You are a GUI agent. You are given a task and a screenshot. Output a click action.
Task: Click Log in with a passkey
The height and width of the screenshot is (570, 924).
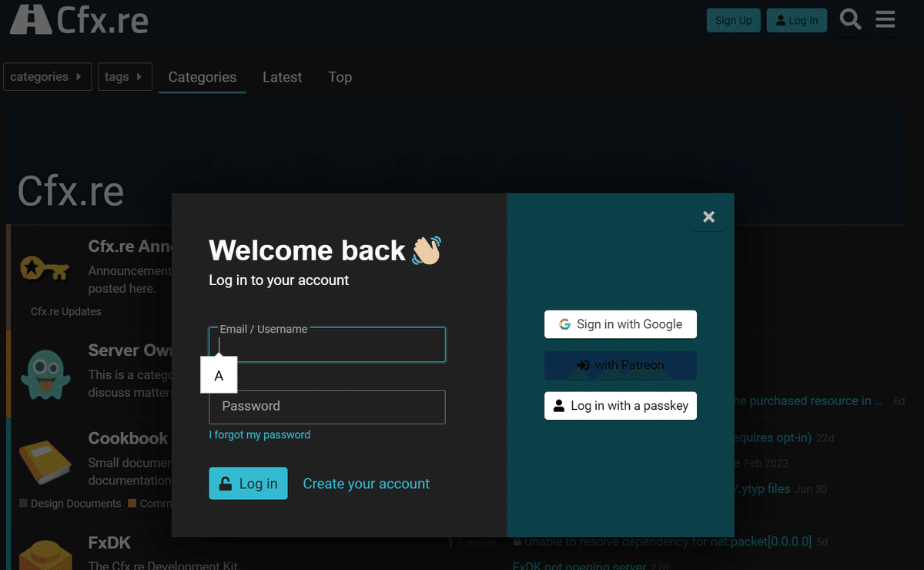tap(621, 406)
